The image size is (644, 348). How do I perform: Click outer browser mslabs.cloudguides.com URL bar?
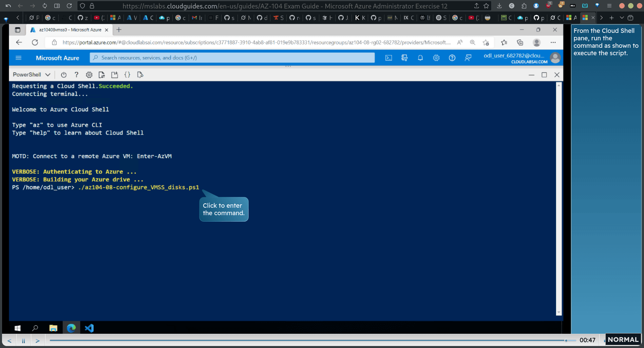point(285,6)
